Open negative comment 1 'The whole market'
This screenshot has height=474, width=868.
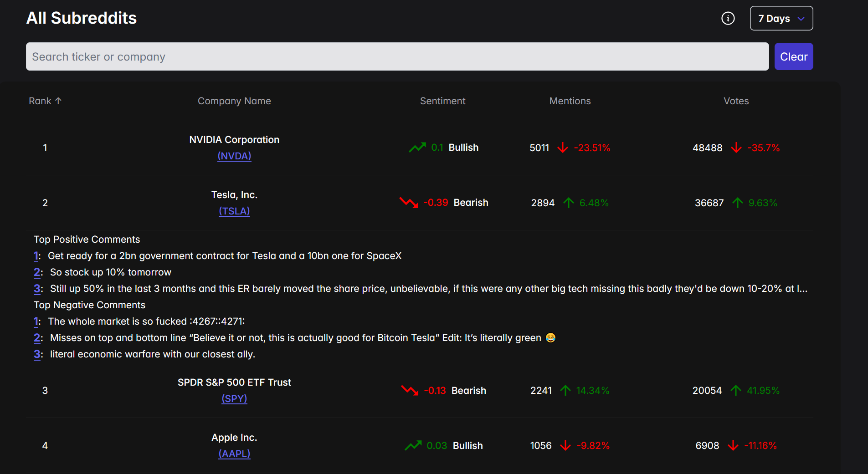point(36,321)
